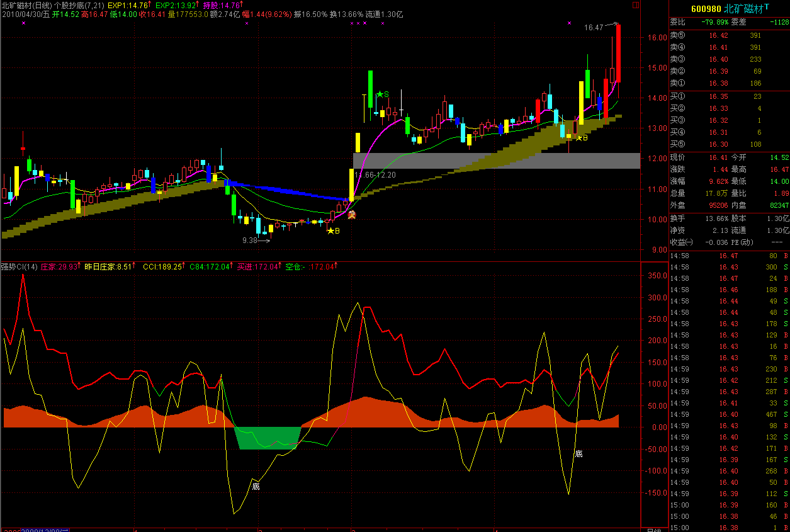This screenshot has height=532, width=790.
Task: Click the 庄家:29.93 value
Action: coord(60,266)
